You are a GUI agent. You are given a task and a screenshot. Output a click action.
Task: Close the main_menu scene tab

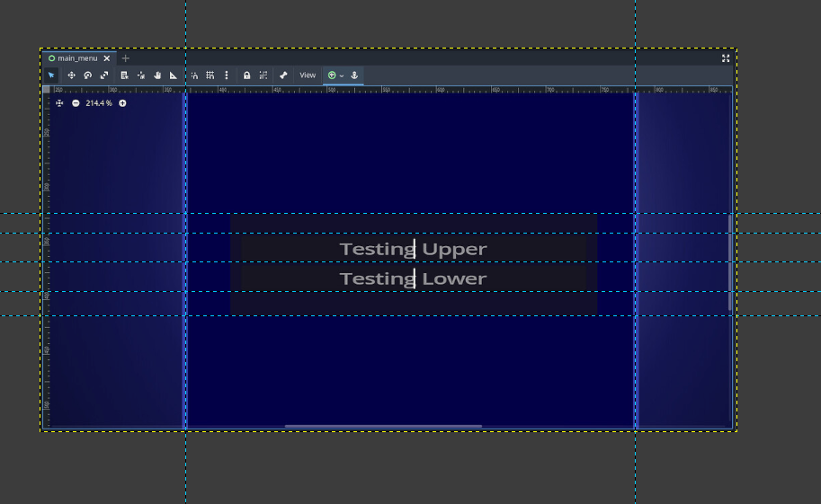[x=107, y=58]
